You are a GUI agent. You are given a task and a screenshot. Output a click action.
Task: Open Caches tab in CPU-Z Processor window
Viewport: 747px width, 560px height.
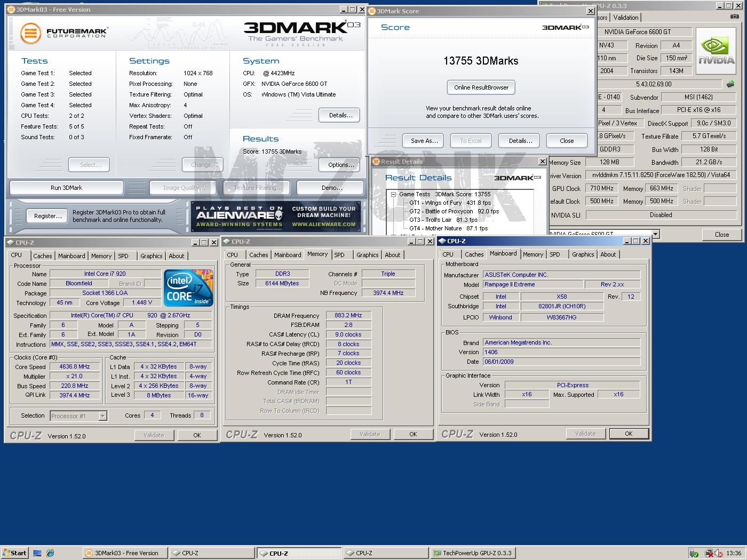click(43, 256)
